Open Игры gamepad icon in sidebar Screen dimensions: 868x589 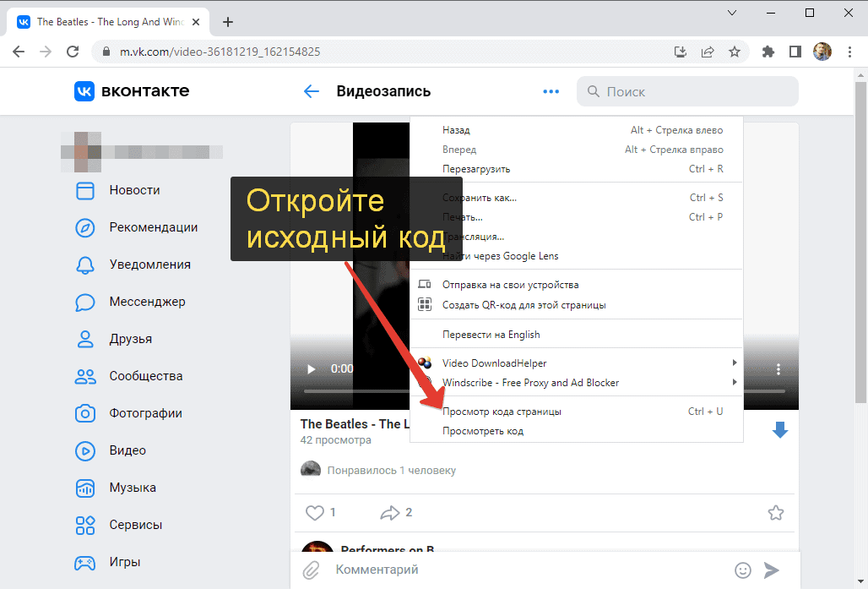point(84,562)
